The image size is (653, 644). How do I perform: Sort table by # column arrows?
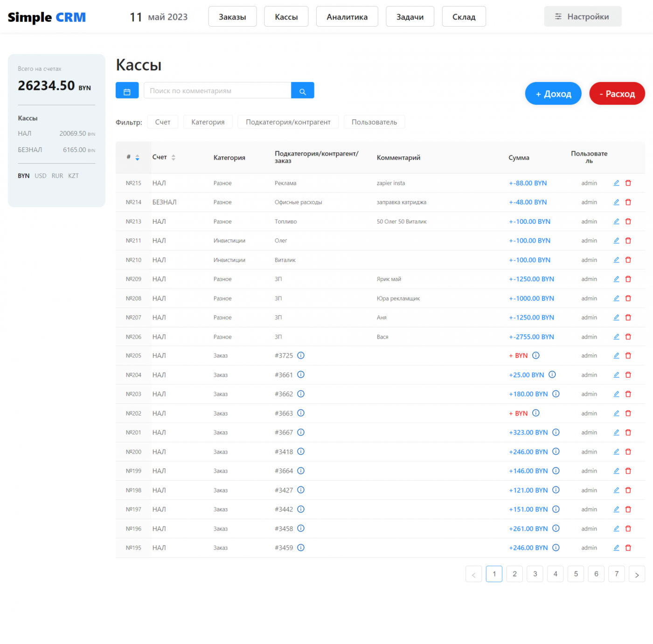(137, 158)
